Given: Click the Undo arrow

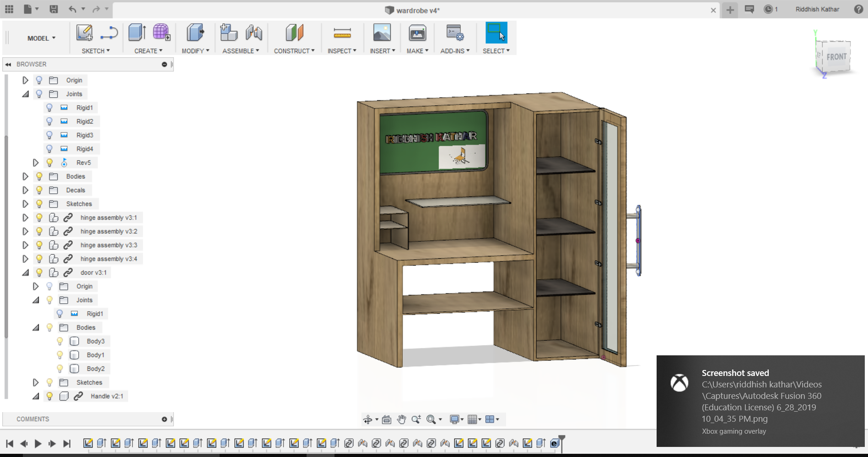Looking at the screenshot, I should [x=72, y=9].
